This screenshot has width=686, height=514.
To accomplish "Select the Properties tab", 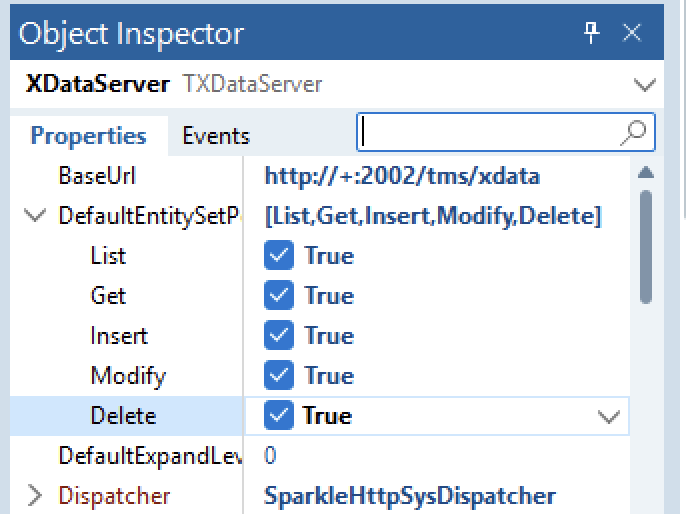I will (x=88, y=136).
